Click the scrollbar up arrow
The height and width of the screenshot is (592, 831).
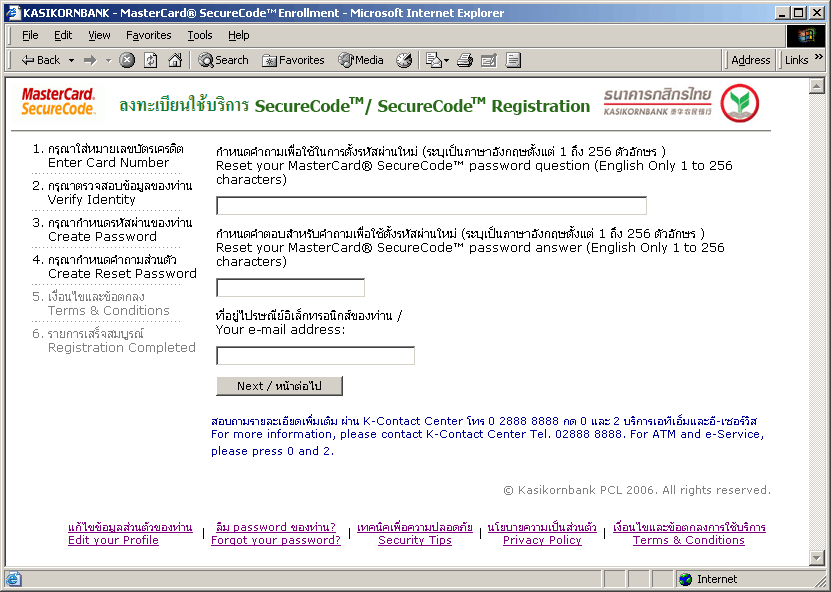[817, 86]
